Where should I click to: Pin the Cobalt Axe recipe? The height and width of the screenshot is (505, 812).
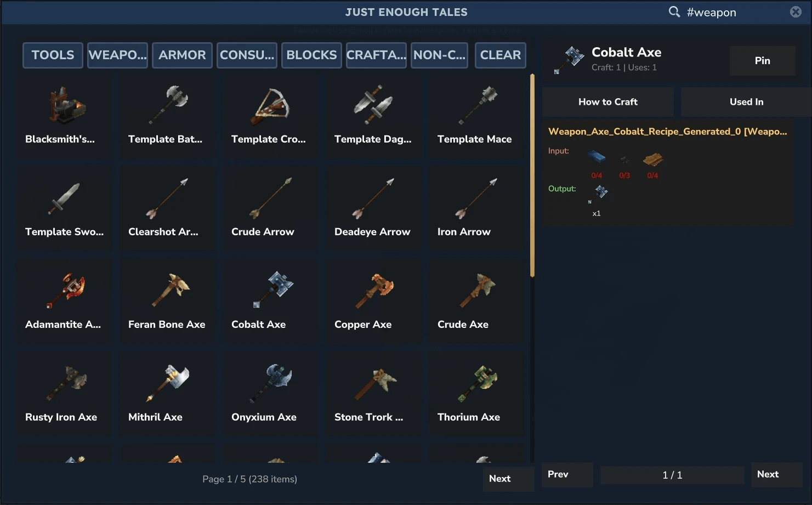(x=762, y=61)
